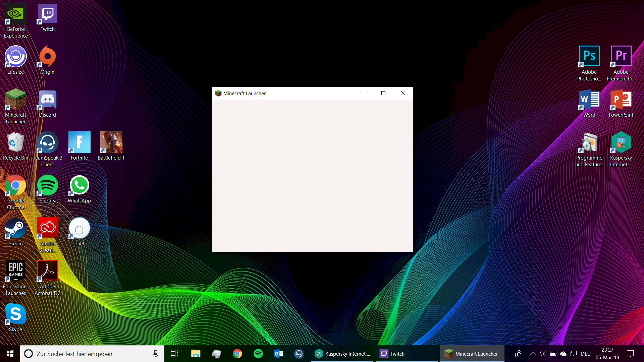The image size is (644, 362).
Task: Select Programme und Features desktop icon
Action: (x=589, y=149)
